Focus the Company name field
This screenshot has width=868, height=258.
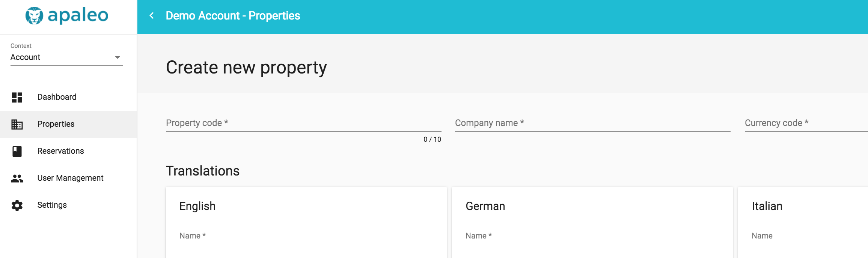click(x=592, y=123)
